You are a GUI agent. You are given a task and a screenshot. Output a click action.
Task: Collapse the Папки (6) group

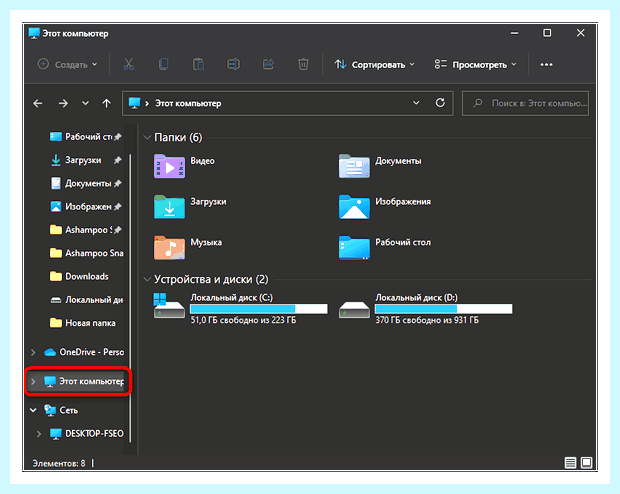tap(147, 137)
